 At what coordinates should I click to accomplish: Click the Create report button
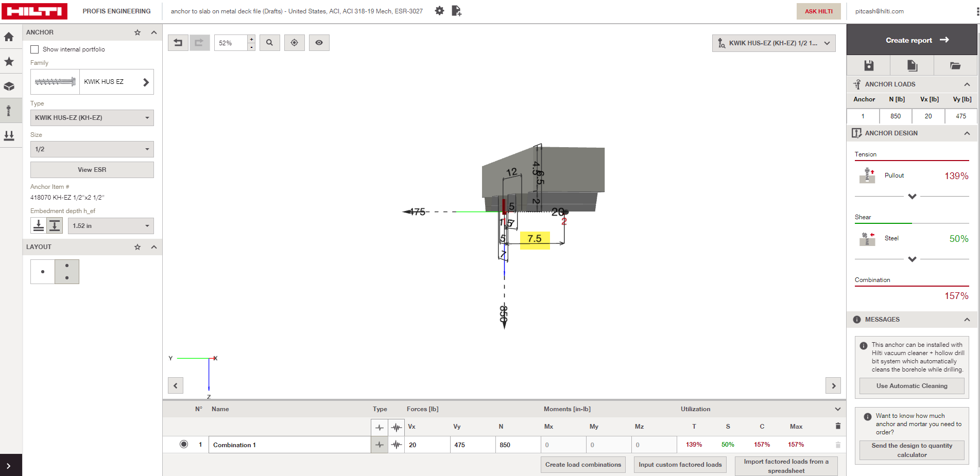click(x=912, y=40)
